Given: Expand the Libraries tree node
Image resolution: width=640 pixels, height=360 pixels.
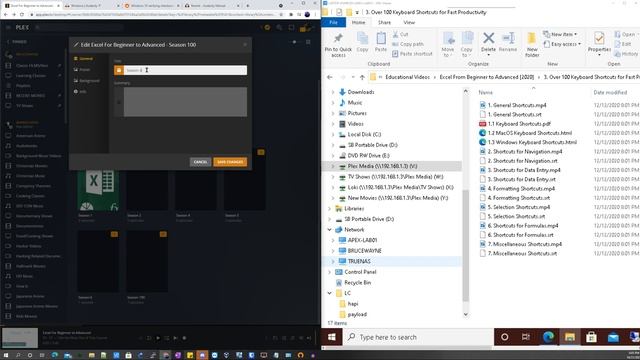Looking at the screenshot, I should (329, 209).
